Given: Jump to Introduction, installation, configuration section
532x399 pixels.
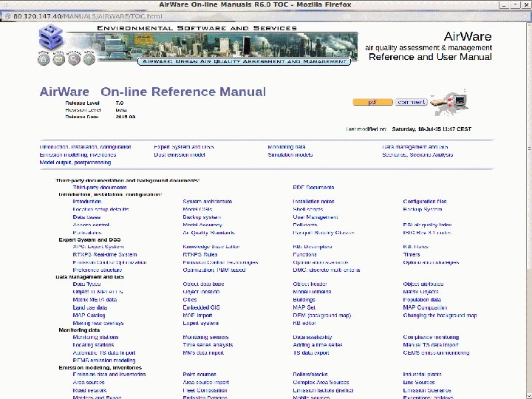Looking at the screenshot, I should pyautogui.click(x=85, y=147).
